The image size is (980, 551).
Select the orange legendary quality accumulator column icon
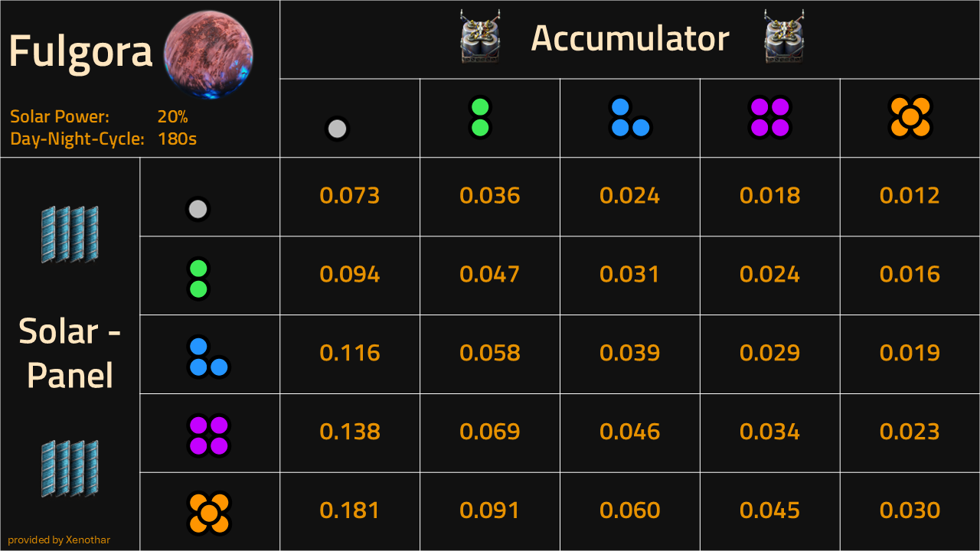910,117
